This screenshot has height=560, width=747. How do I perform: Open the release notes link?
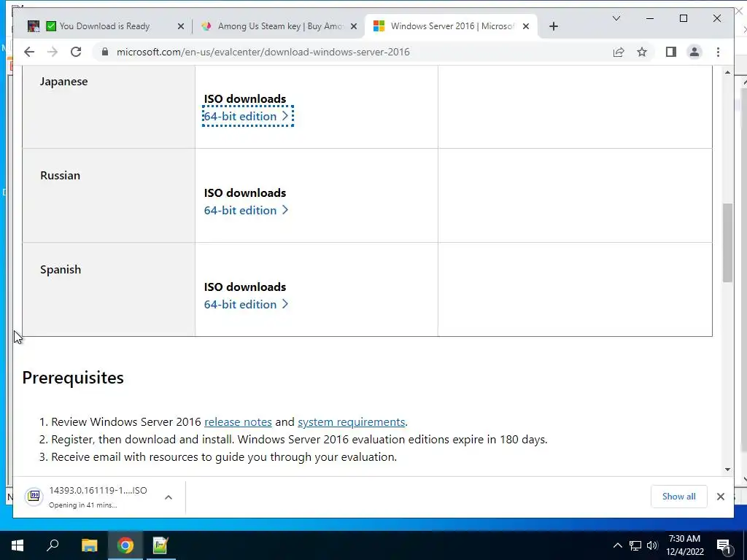238,422
